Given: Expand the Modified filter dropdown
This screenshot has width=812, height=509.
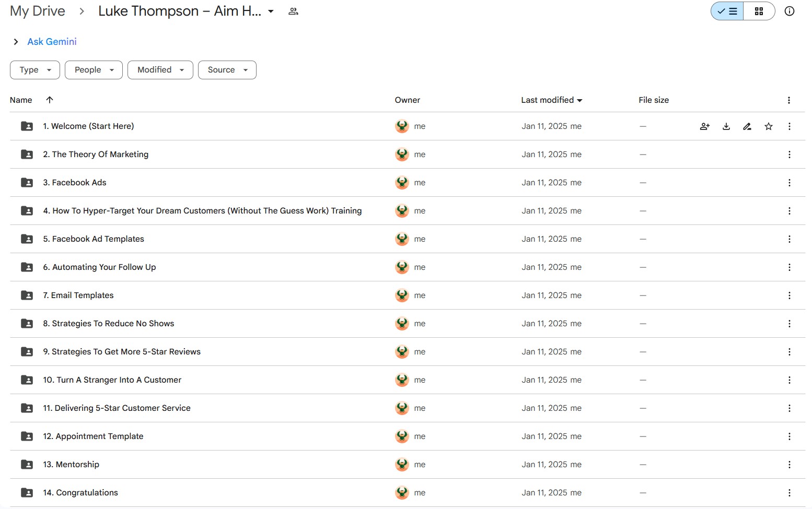Looking at the screenshot, I should click(160, 70).
